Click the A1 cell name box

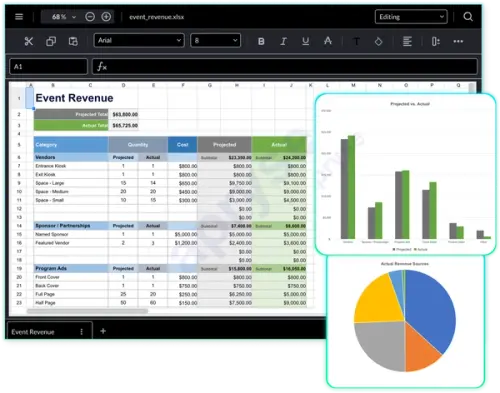(49, 66)
